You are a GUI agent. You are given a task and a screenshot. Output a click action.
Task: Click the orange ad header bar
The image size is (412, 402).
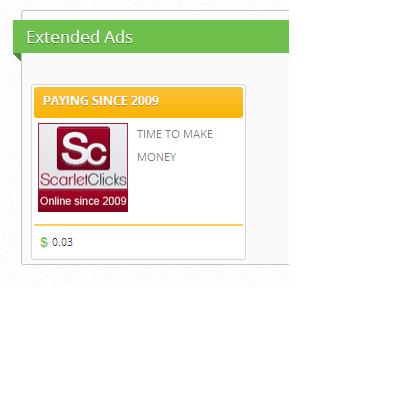(x=139, y=102)
